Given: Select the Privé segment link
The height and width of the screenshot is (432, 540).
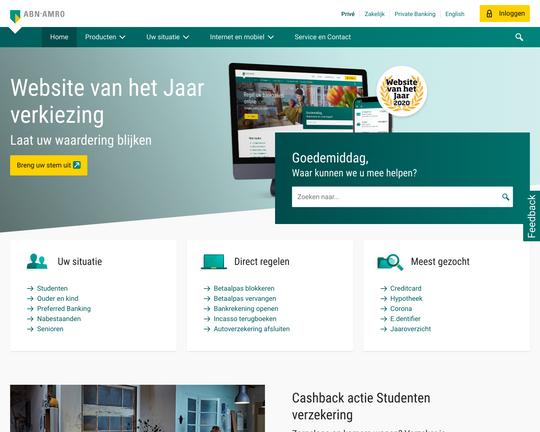Looking at the screenshot, I should (x=348, y=14).
